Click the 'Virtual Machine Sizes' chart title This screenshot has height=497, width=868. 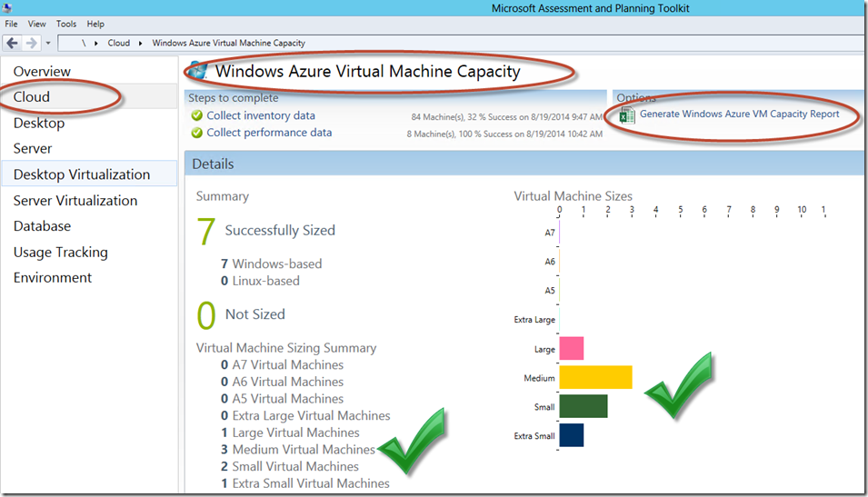pyautogui.click(x=573, y=196)
